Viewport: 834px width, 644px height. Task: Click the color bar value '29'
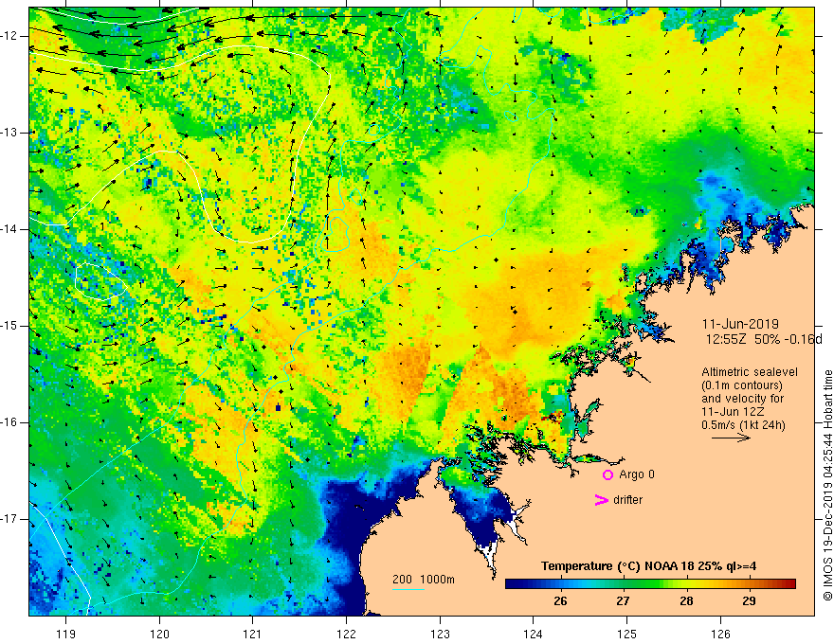[749, 601]
